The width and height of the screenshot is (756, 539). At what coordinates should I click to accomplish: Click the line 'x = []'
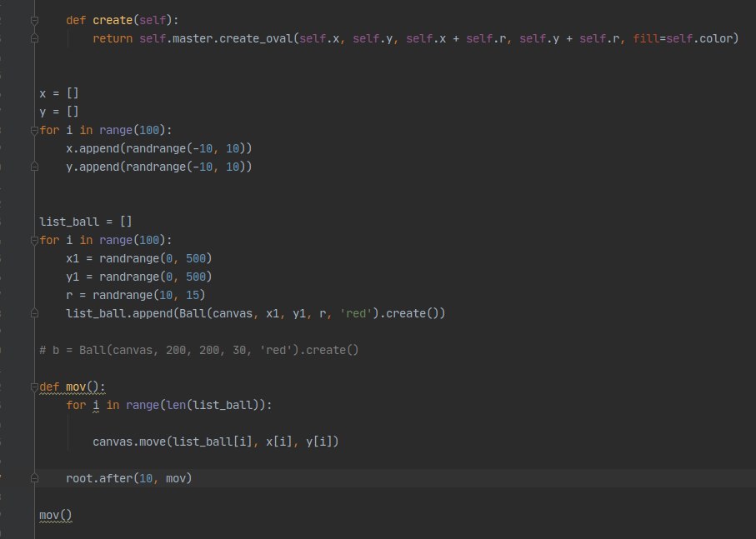point(59,93)
